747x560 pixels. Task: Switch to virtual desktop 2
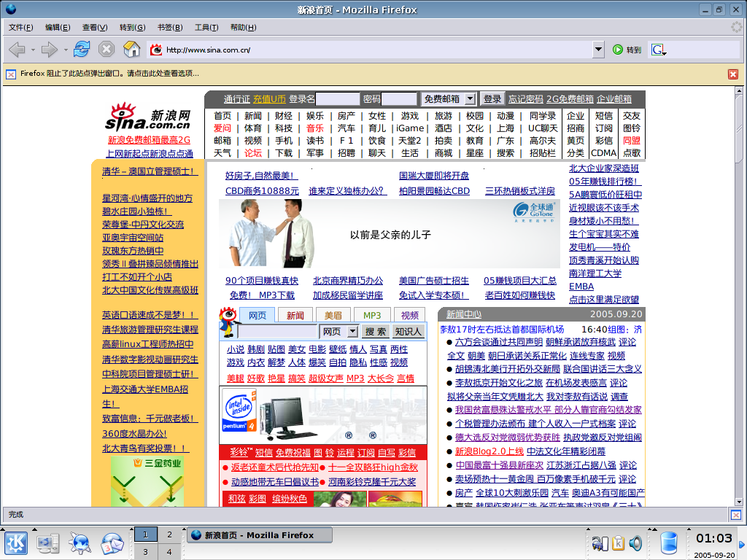(169, 534)
